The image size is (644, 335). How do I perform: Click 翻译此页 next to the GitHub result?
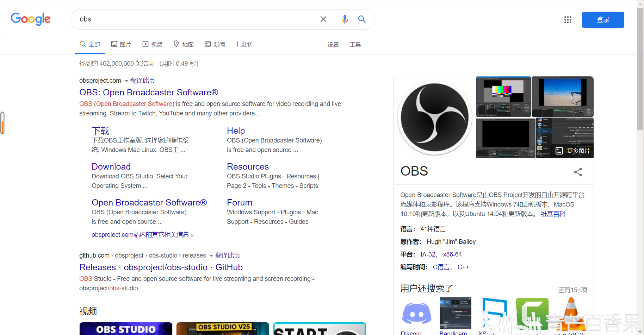tap(228, 255)
